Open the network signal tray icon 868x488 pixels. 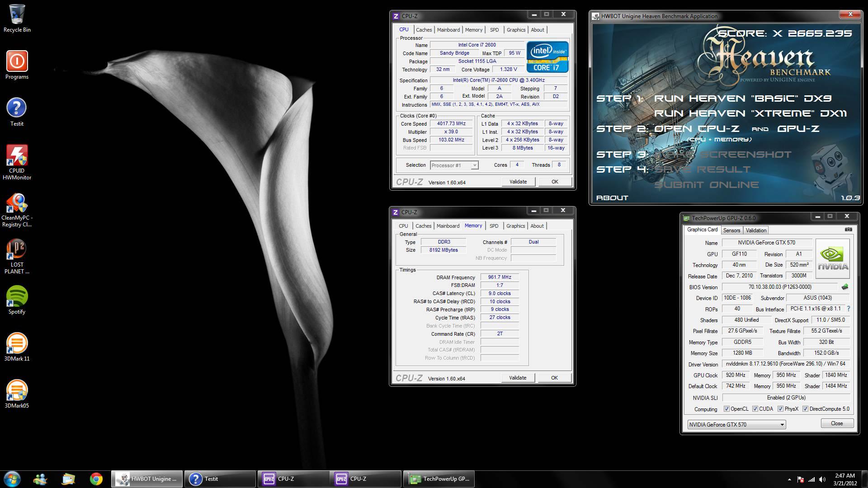point(811,479)
